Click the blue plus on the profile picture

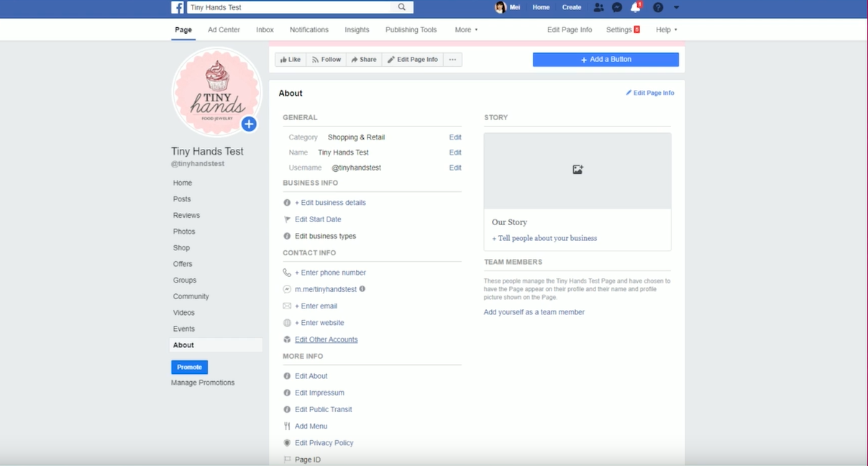coord(248,124)
